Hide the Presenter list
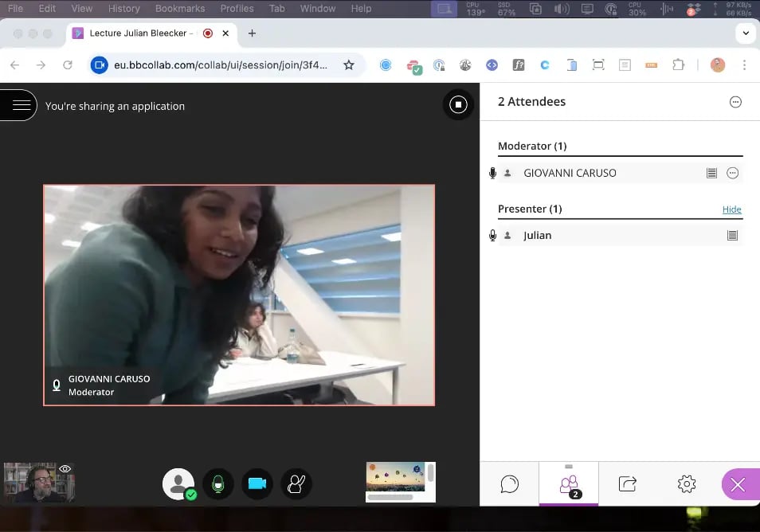Viewport: 760px width, 532px height. pos(731,209)
